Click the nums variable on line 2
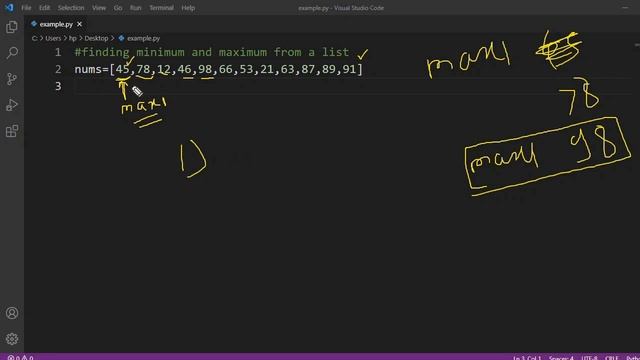 [88, 69]
